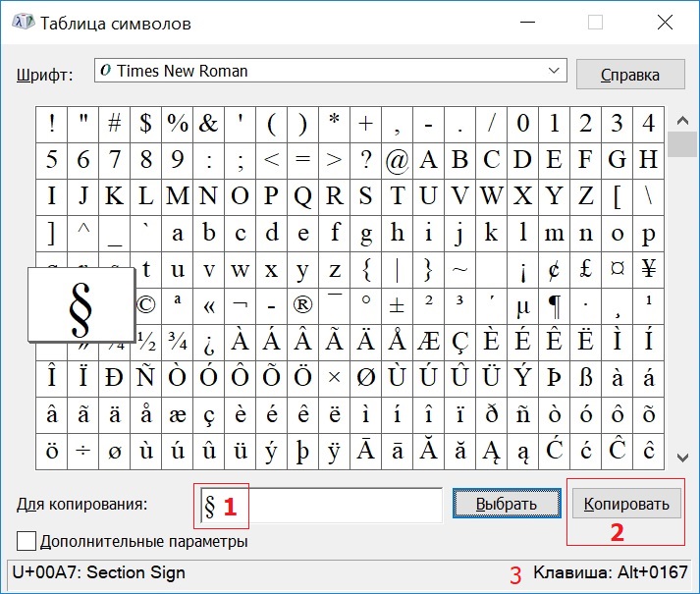This screenshot has width=700, height=594.
Task: Select the currency ¤ symbol cell
Action: (x=617, y=270)
